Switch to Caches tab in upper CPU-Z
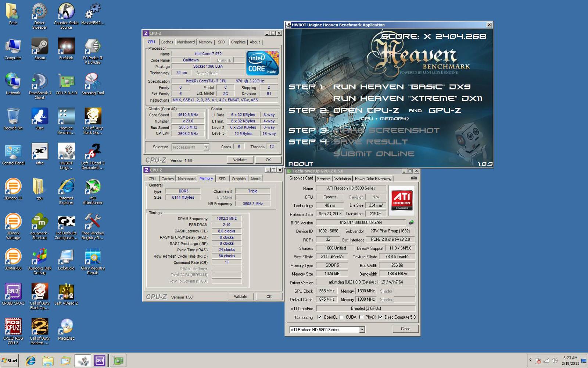This screenshot has width=588, height=368. pyautogui.click(x=166, y=42)
